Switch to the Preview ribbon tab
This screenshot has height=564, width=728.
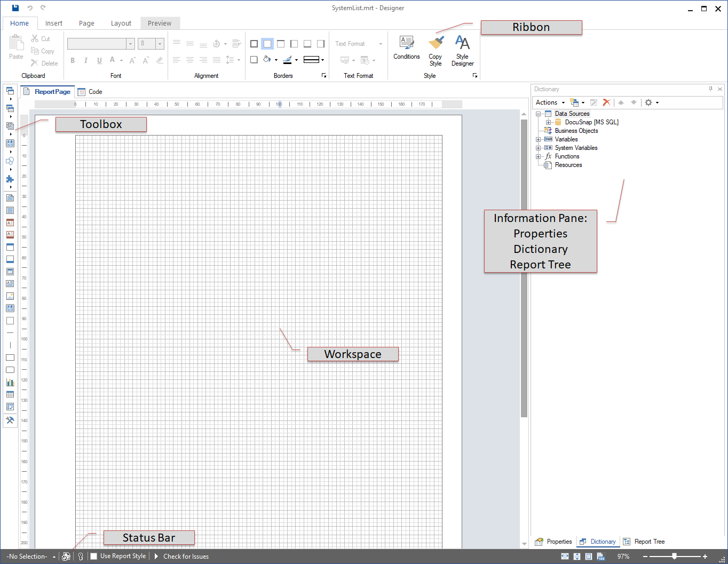(160, 23)
